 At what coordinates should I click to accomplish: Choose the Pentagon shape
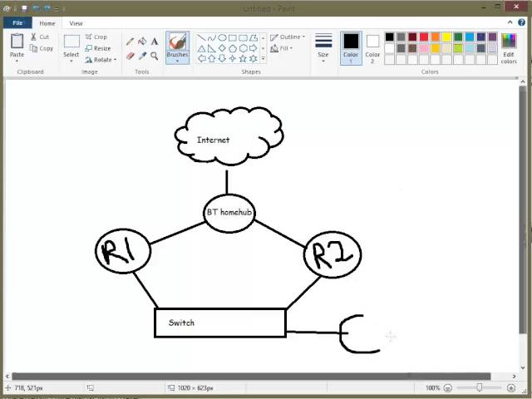coord(233,48)
